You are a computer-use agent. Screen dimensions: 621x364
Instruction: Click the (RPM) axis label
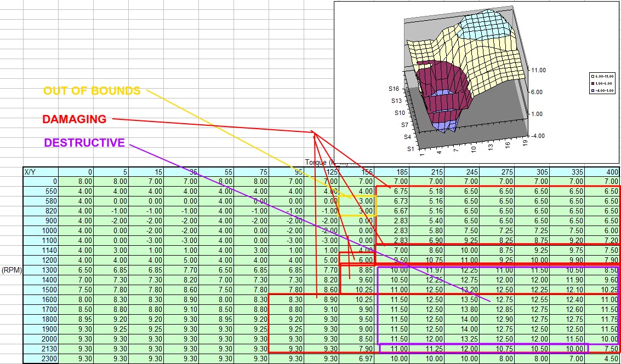click(11, 270)
